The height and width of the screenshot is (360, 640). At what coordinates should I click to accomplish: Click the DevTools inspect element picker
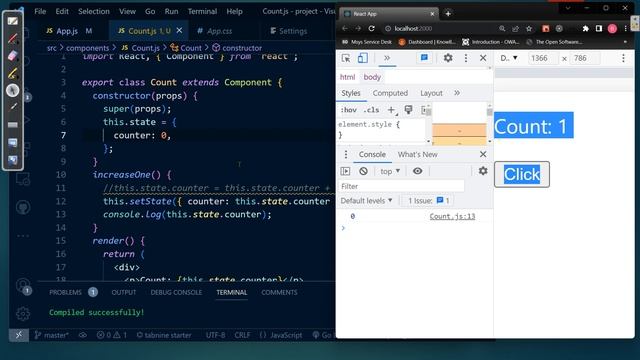point(346,58)
